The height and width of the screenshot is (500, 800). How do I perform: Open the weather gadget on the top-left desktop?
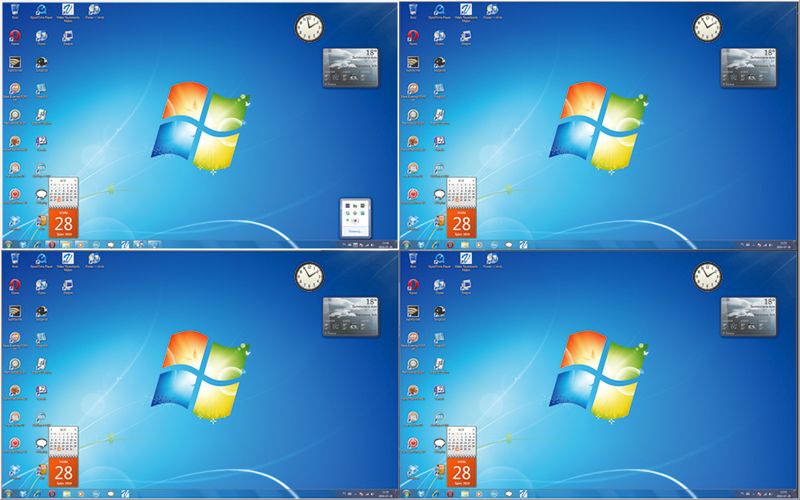pos(351,67)
